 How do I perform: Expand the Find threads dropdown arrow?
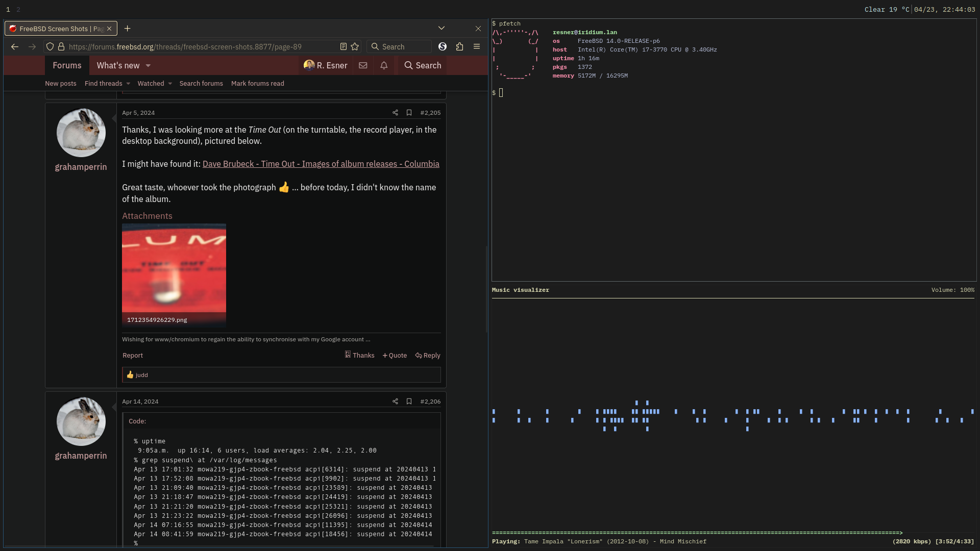point(128,84)
